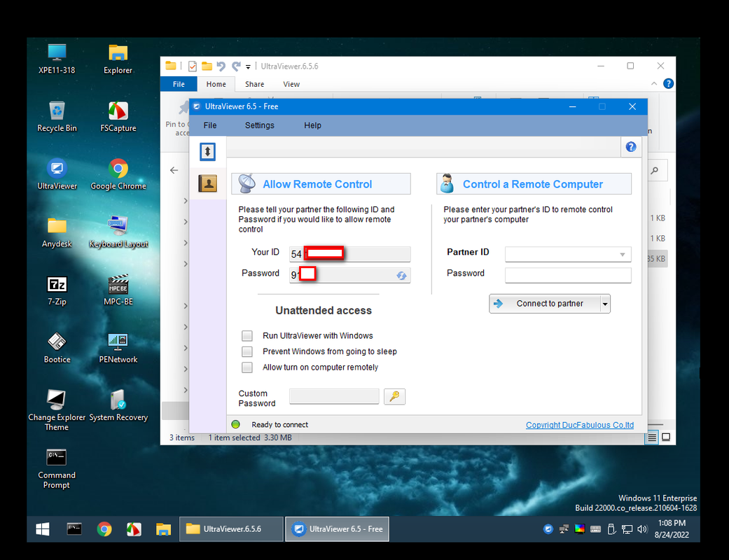Viewport: 729px width, 560px height.
Task: Open the UltraViewer Settings menu
Action: point(259,125)
